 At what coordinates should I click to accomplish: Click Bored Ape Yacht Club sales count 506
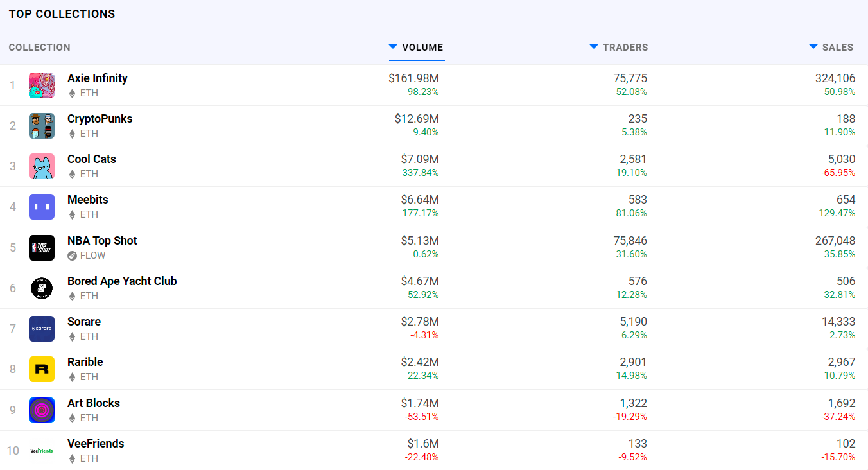(846, 281)
